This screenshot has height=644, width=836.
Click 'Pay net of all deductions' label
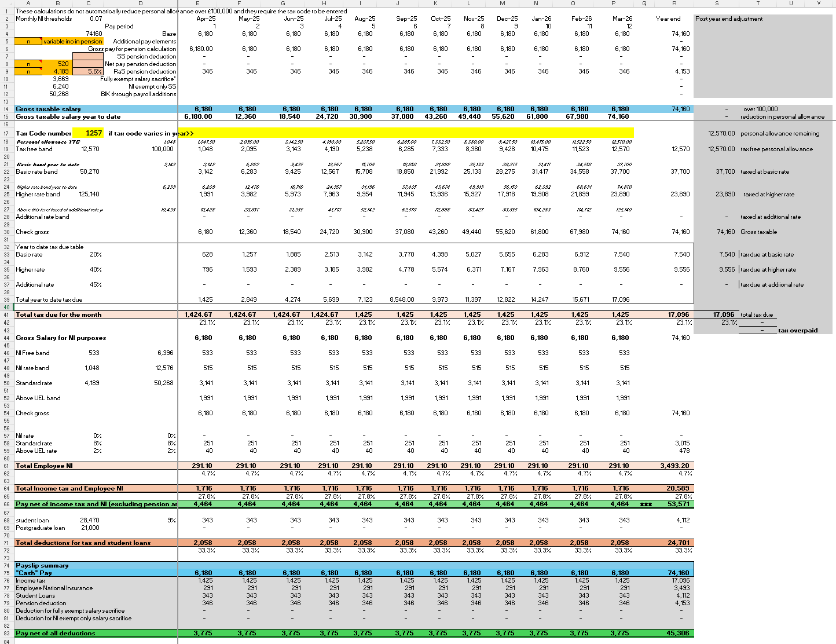click(56, 633)
